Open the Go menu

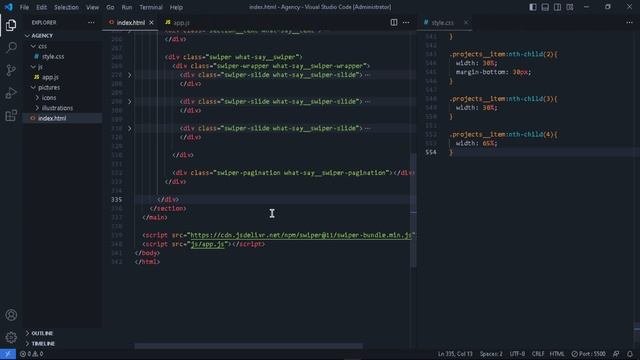(110, 7)
